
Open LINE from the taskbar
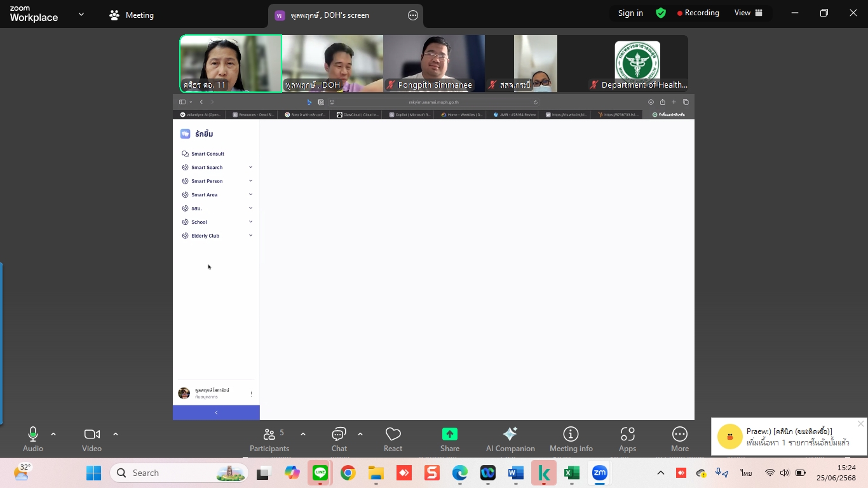coord(320,473)
